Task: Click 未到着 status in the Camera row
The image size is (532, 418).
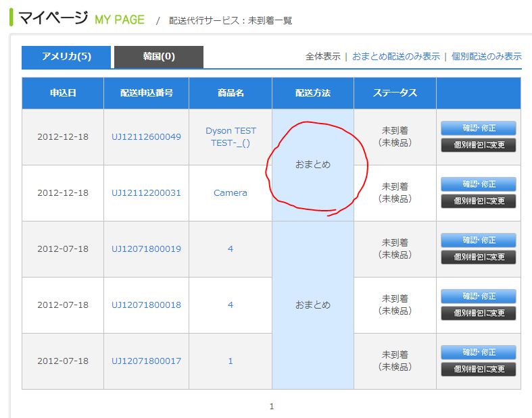Action: click(395, 186)
